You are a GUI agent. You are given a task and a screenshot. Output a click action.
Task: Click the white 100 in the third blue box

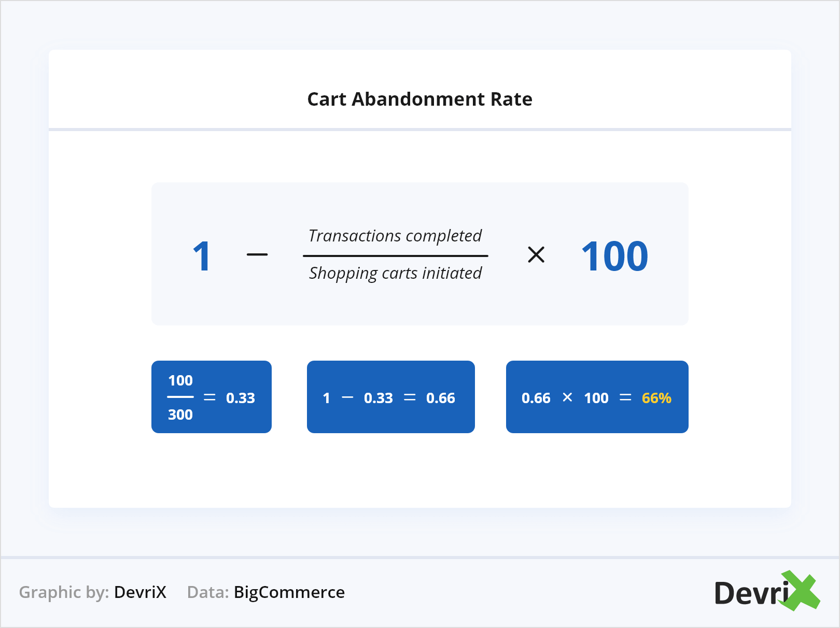[x=596, y=398]
